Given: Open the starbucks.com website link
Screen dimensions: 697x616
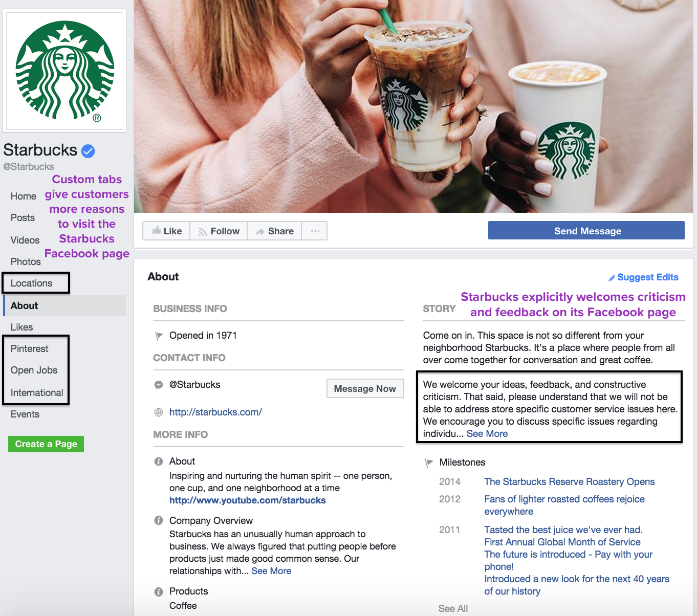Looking at the screenshot, I should [x=215, y=412].
